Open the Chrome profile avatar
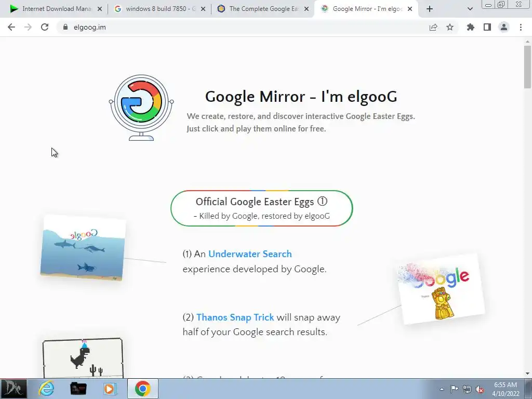Screen dimensions: 532x399 coord(504,27)
